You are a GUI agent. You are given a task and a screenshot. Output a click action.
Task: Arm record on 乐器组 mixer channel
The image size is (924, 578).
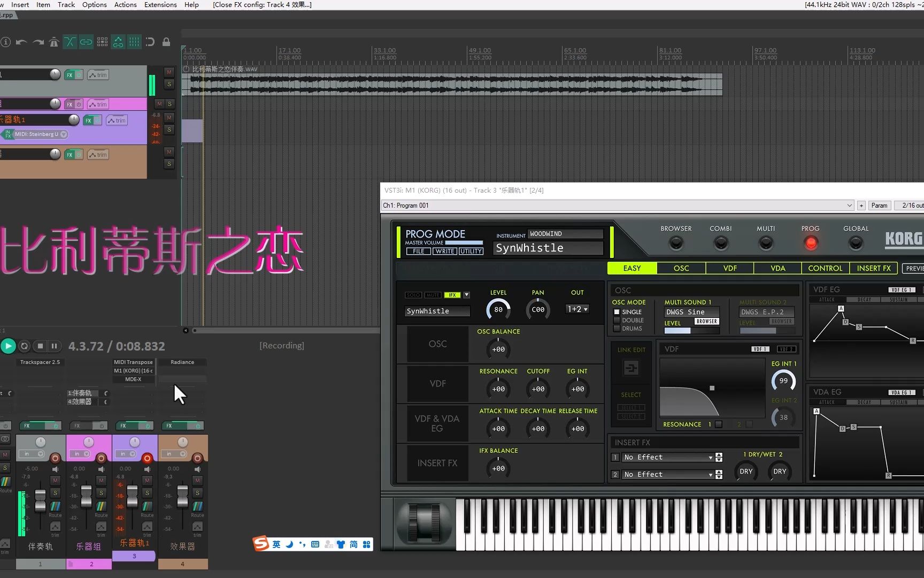[101, 458]
